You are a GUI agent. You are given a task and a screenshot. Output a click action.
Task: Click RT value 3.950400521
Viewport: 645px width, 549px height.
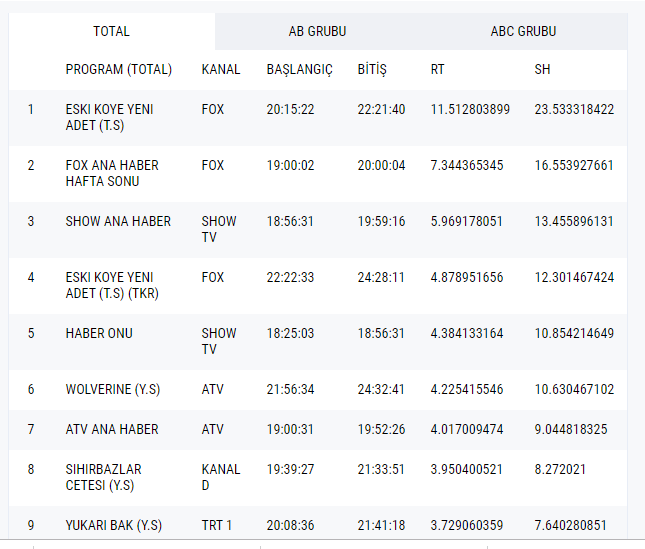(466, 469)
